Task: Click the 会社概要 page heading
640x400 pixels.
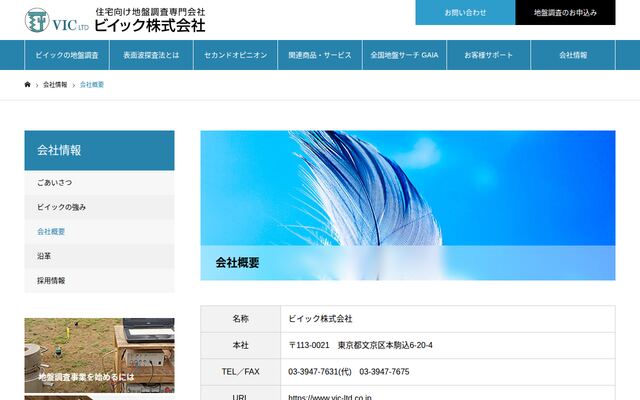Action: click(238, 263)
